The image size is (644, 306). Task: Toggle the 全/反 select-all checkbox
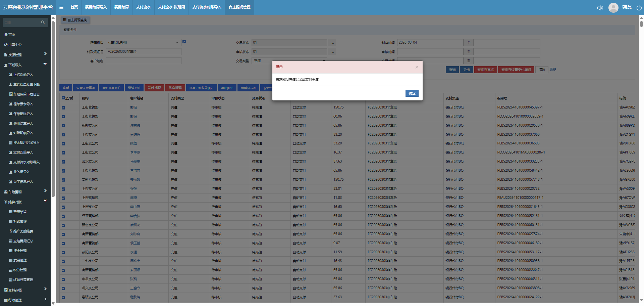pyautogui.click(x=63, y=98)
